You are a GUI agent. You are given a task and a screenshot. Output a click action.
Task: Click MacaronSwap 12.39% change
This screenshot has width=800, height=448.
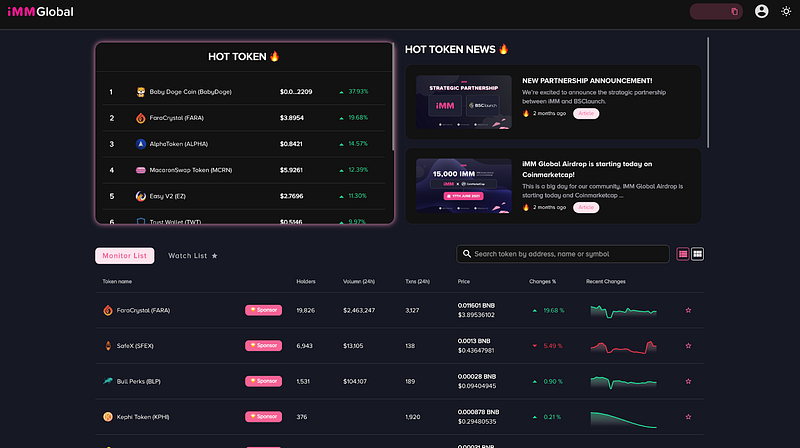[x=358, y=170]
